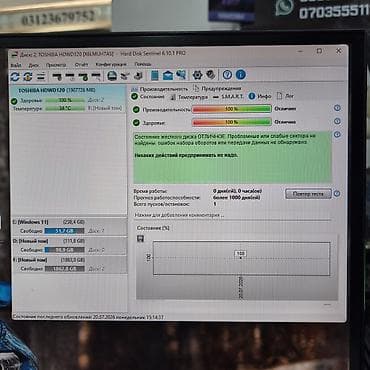The image size is (370, 370).
Task: Click the 'Диск: 2' label beside Здоровье
Action: click(96, 100)
